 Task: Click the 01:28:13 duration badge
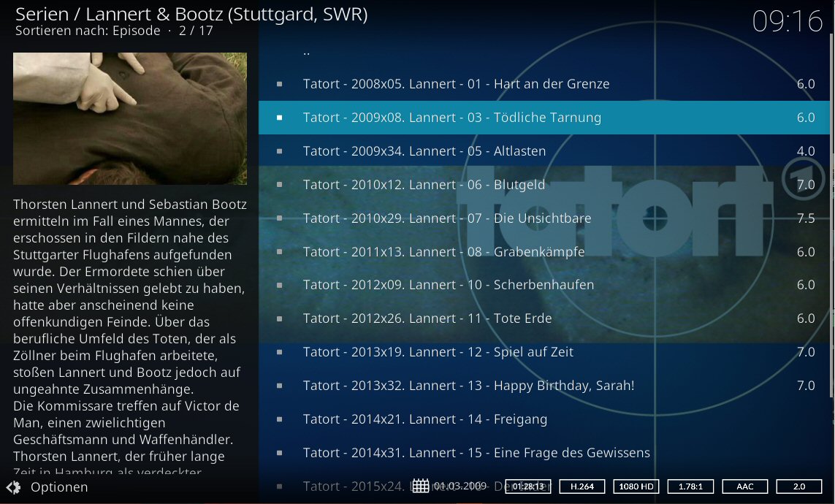[527, 486]
